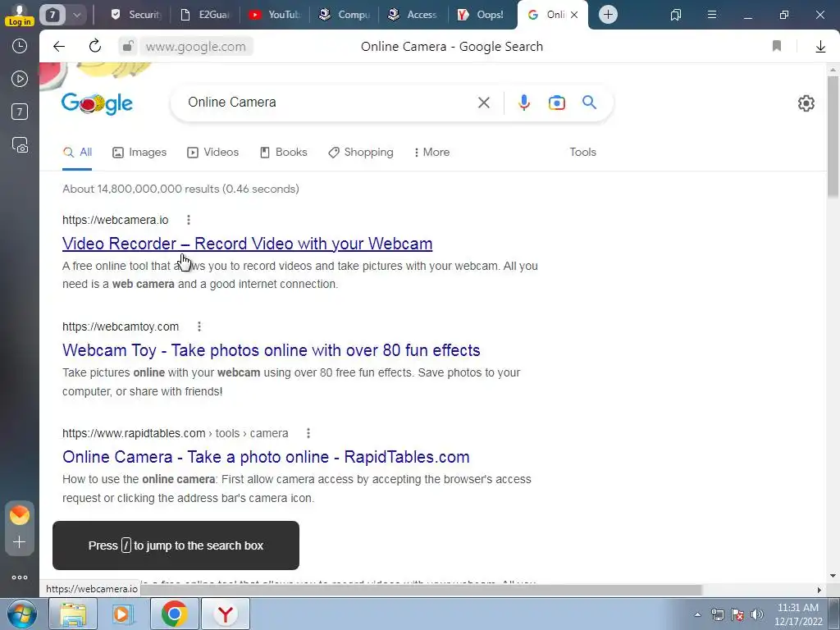This screenshot has width=840, height=630.
Task: Click the https://webcamtoy.com URL text
Action: [121, 326]
